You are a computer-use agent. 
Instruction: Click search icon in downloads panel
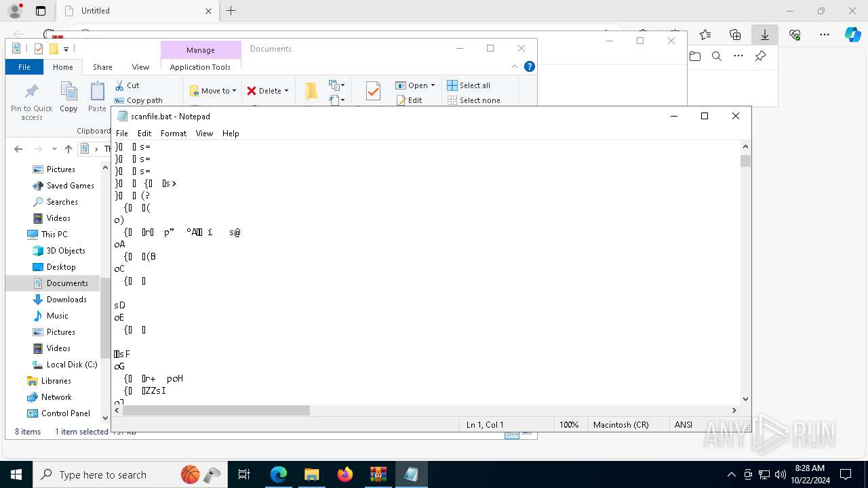click(716, 56)
